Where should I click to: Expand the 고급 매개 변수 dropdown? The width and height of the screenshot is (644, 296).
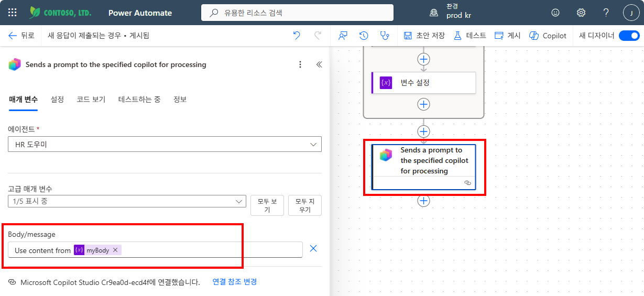coord(127,201)
